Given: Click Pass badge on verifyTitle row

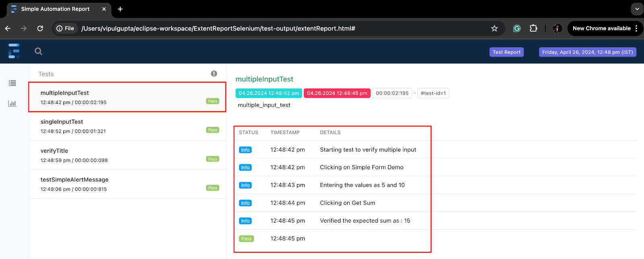Looking at the screenshot, I should (x=213, y=159).
